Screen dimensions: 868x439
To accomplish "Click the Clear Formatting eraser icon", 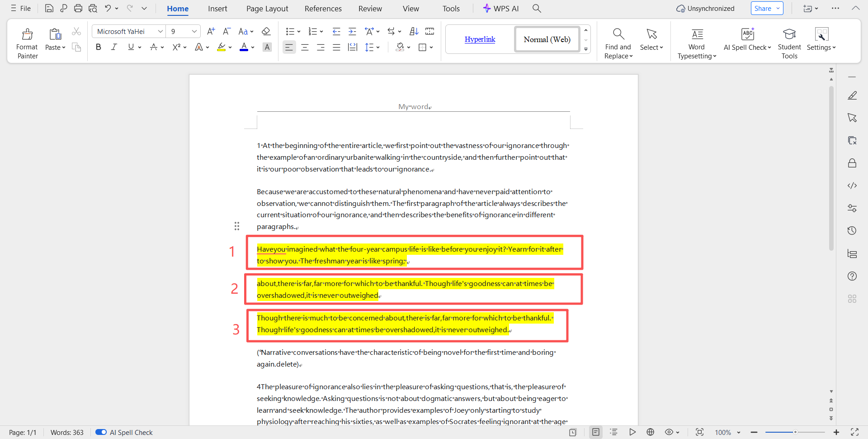I will pyautogui.click(x=266, y=31).
